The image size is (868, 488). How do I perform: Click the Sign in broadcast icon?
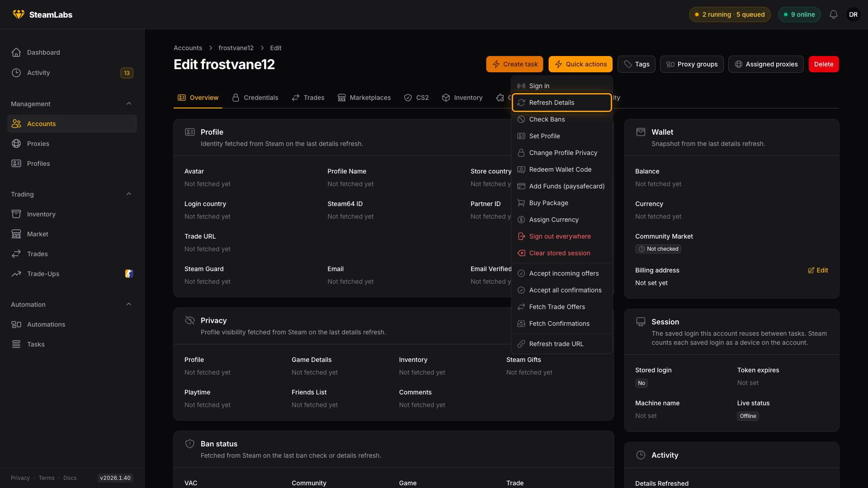[x=521, y=86]
